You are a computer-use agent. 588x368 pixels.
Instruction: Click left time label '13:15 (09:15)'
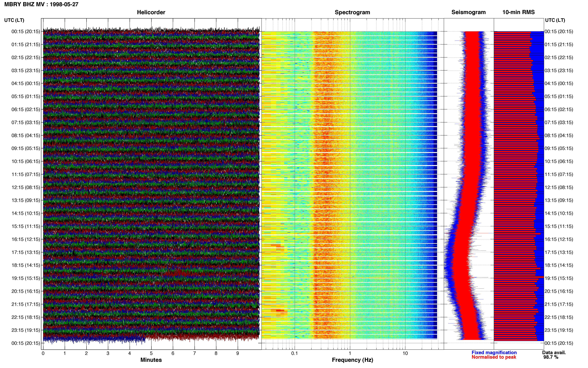26,200
